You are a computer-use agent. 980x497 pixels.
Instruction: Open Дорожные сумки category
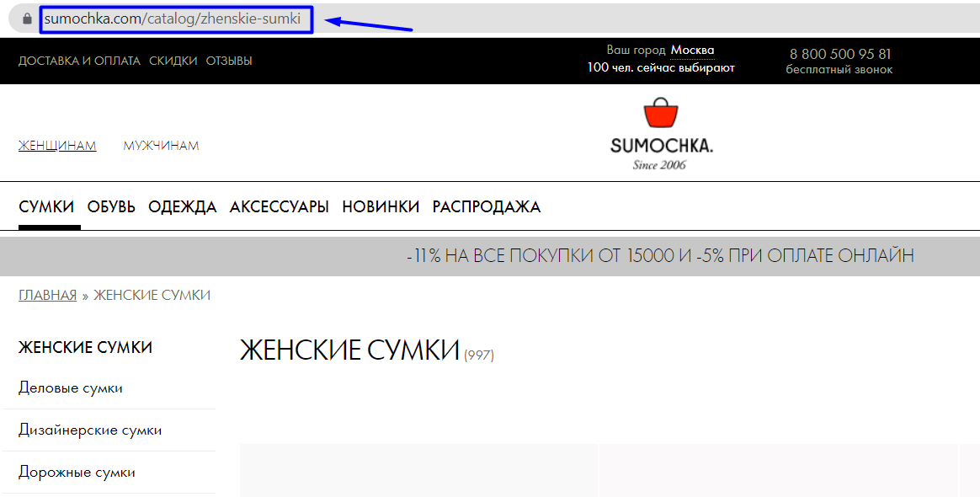[77, 472]
